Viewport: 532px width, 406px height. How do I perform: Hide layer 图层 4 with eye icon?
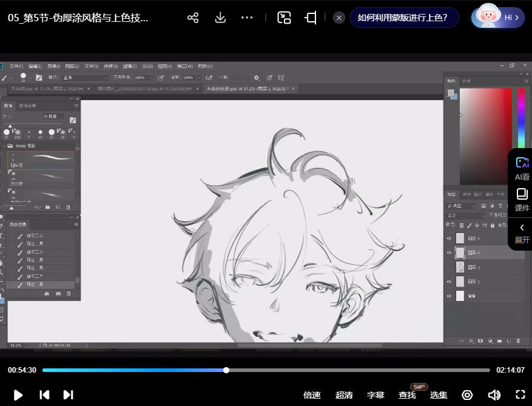pyautogui.click(x=450, y=239)
